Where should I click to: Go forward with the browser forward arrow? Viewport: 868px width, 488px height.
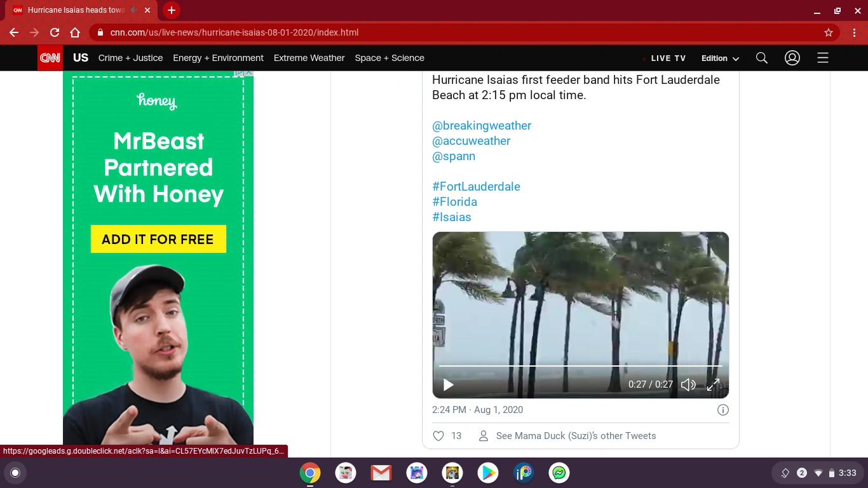coord(34,32)
